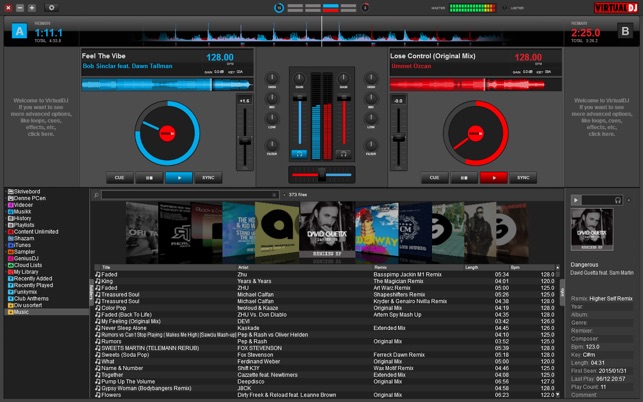This screenshot has height=402, width=643.
Task: Open the settings gear icon in top bar
Action: click(x=51, y=7)
